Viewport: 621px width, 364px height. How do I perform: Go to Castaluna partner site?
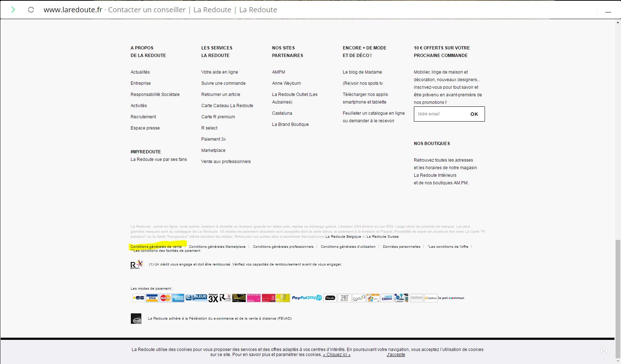(x=282, y=113)
